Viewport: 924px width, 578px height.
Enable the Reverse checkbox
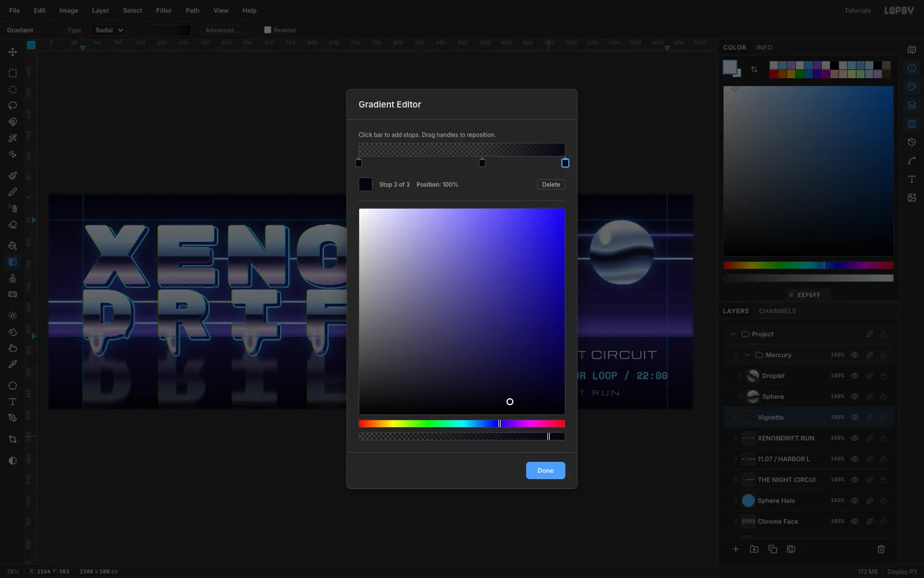(x=267, y=30)
